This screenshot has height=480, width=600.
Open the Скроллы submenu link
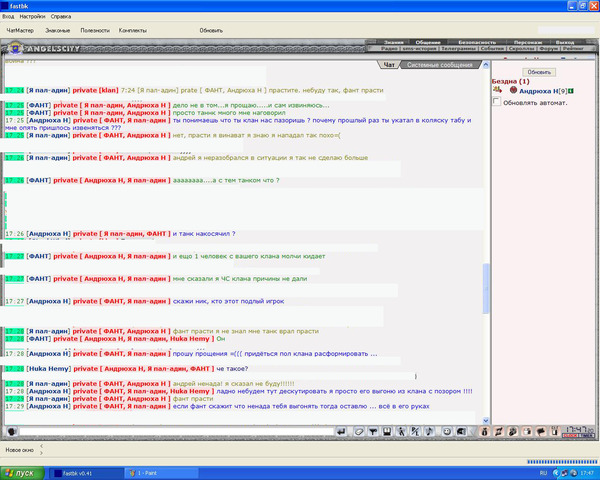point(521,49)
